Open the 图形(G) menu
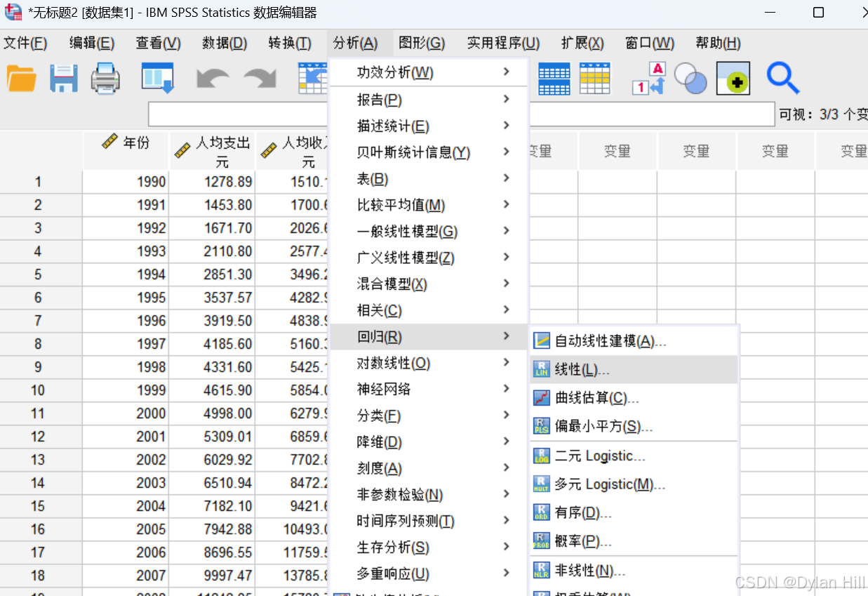Viewport: 868px width, 596px height. point(422,44)
